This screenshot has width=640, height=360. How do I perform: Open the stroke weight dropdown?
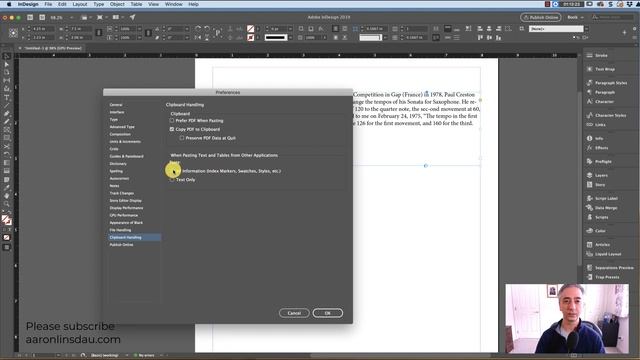tap(290, 29)
